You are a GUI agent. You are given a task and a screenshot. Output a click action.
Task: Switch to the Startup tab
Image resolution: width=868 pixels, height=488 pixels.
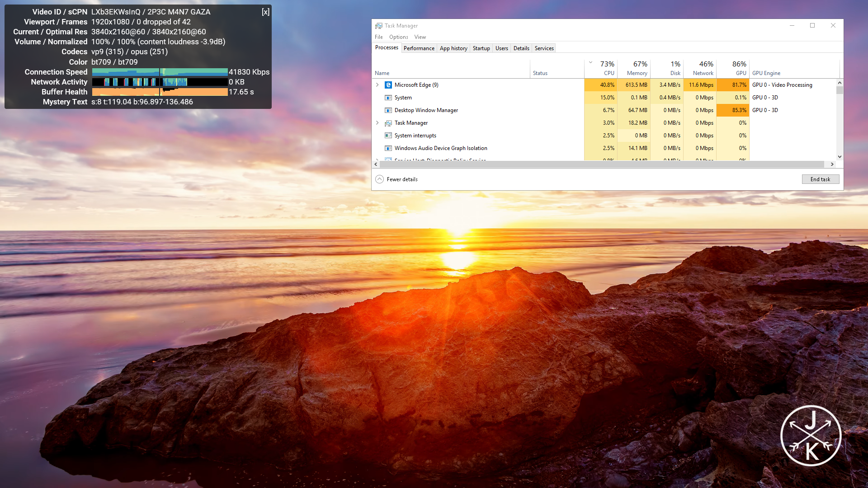[481, 48]
